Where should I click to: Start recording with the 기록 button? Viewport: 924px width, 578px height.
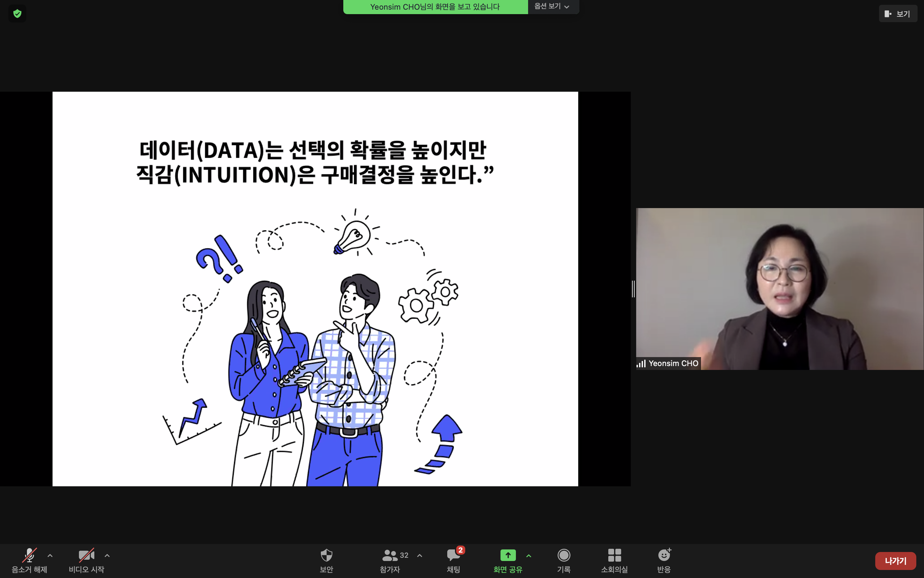(564, 560)
